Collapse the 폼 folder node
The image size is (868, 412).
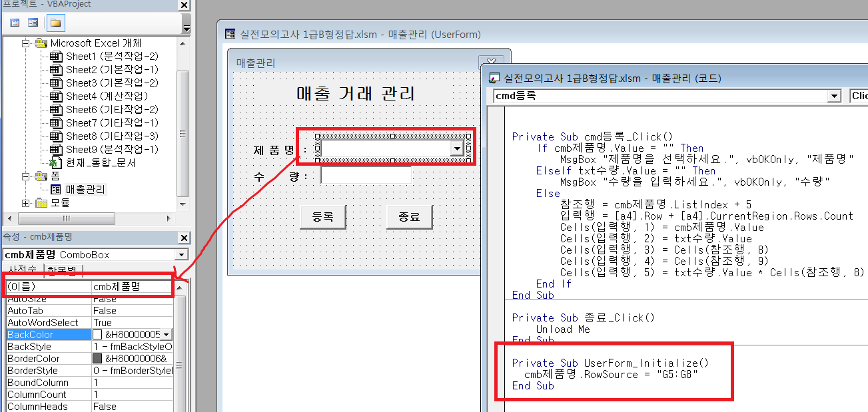[26, 176]
